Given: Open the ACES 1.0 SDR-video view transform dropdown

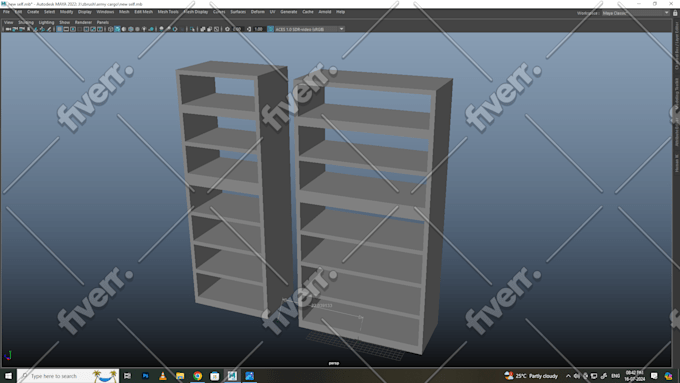Looking at the screenshot, I should [x=310, y=29].
